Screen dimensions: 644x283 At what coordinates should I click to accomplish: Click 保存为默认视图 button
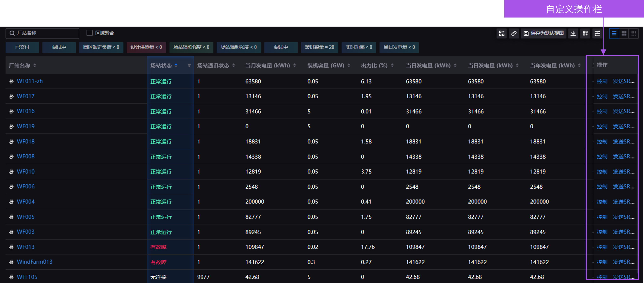pos(544,33)
